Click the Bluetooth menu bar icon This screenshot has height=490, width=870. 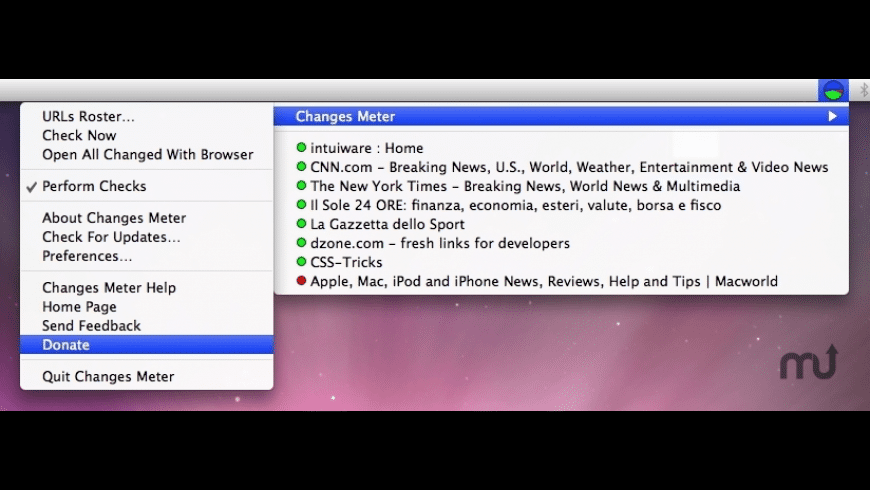863,90
